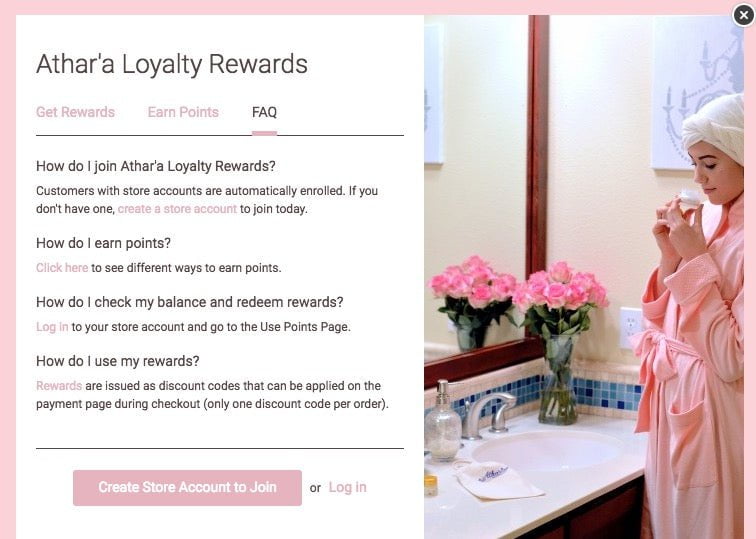Switch to the Get Rewards tab
Viewport: 756px width, 539px height.
75,112
